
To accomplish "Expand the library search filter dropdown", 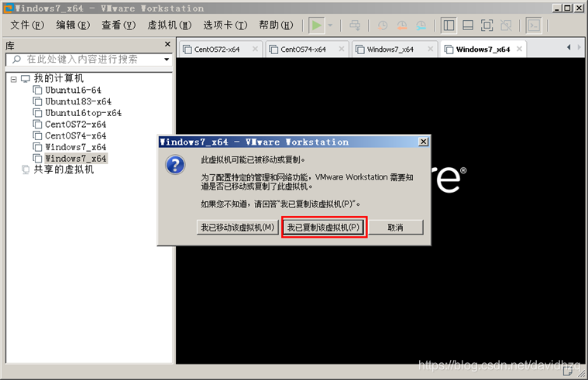I will [167, 60].
